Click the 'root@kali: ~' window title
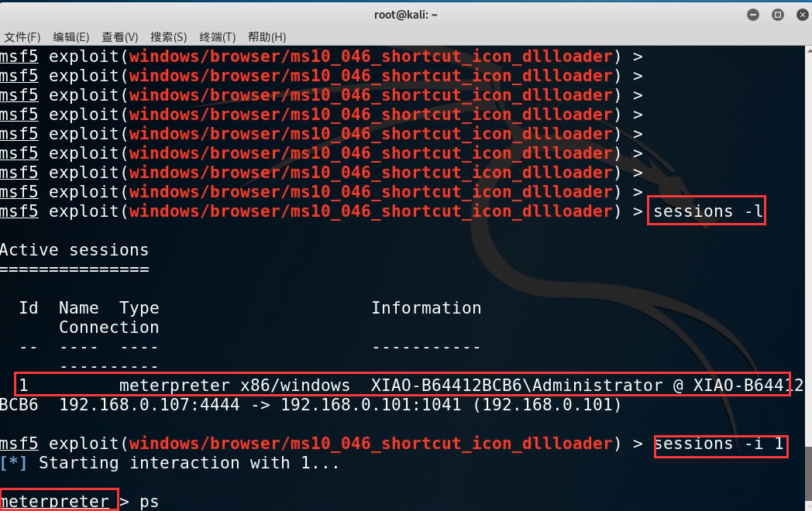The image size is (812, 511). click(x=406, y=15)
